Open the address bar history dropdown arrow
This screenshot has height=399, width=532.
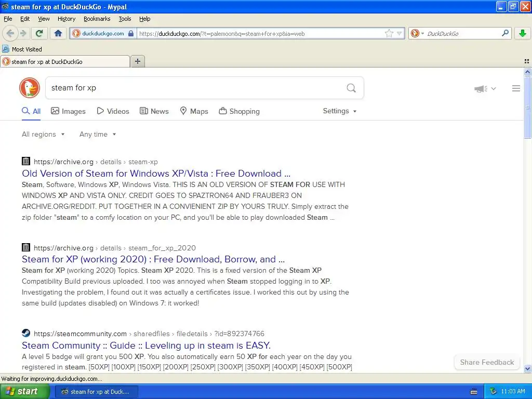click(400, 33)
